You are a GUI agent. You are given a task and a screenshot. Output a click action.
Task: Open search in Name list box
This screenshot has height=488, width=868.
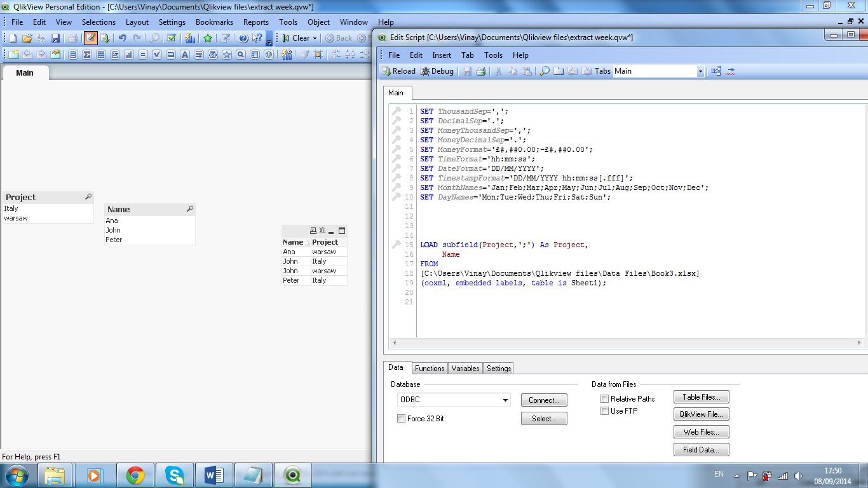pyautogui.click(x=190, y=208)
